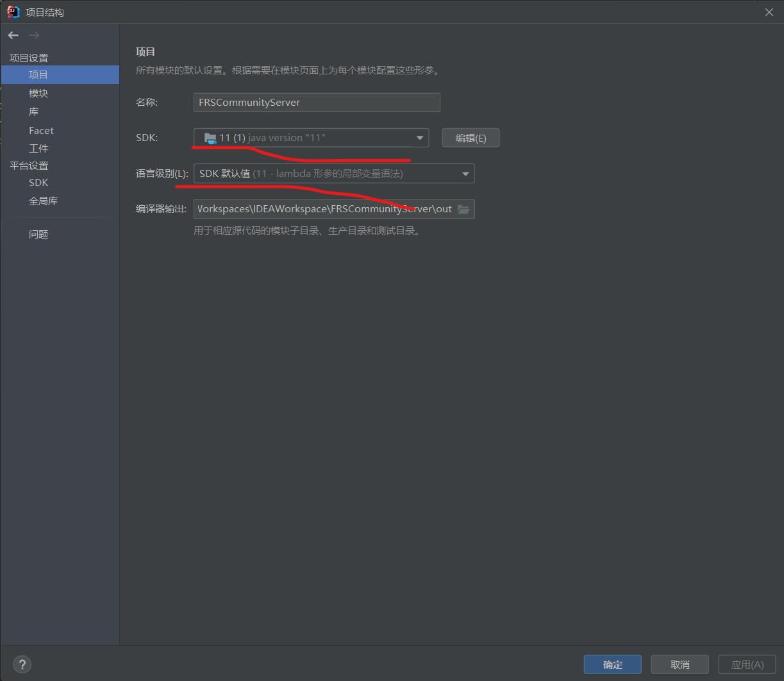Click the 所有模块的默认设置 description text
The image size is (784, 681).
[x=288, y=71]
